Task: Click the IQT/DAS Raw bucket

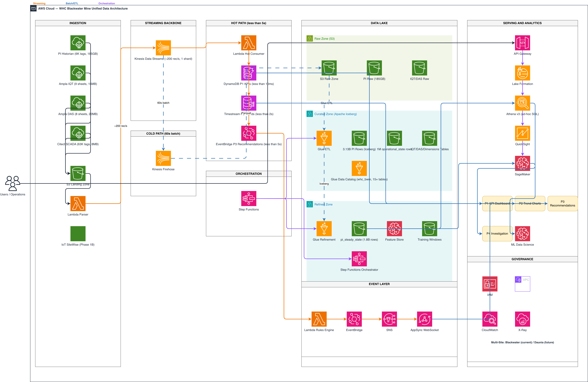Action: pyautogui.click(x=419, y=68)
